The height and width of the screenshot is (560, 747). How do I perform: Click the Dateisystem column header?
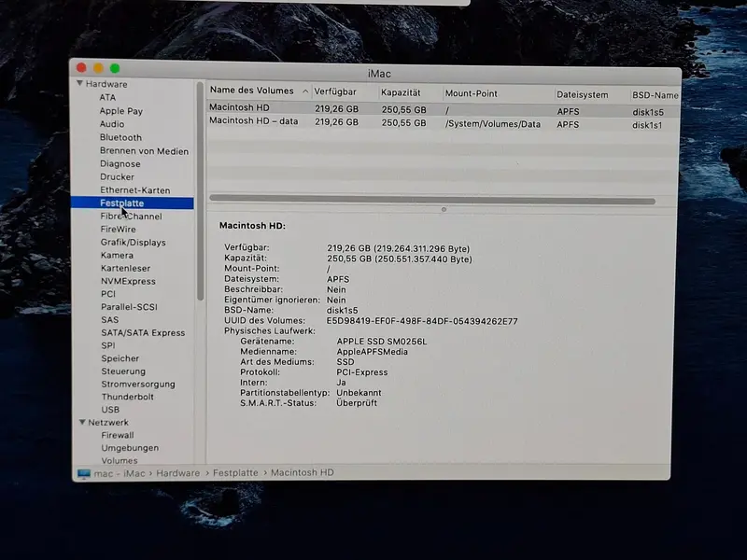tap(582, 94)
